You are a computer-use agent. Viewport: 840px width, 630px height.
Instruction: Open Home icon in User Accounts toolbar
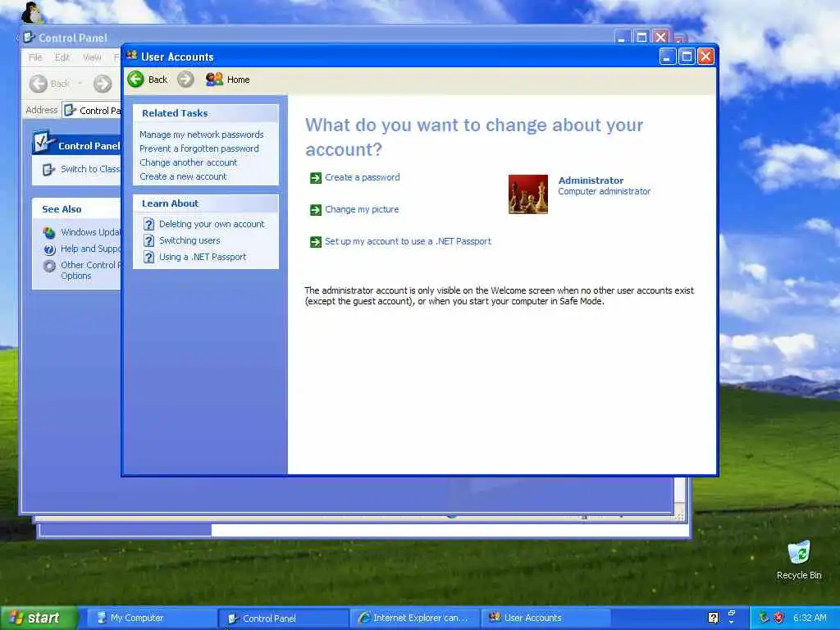214,80
